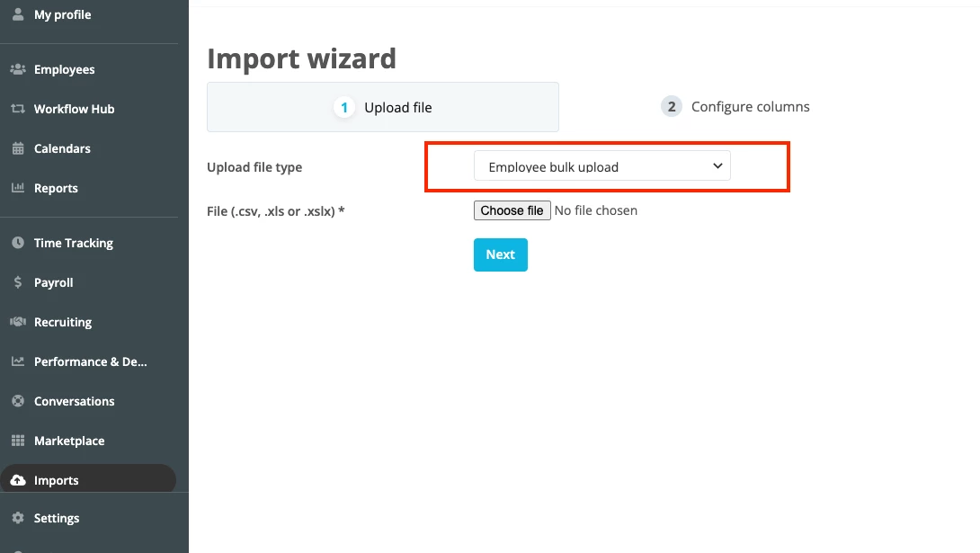Click the Performance line chart icon

(x=18, y=361)
